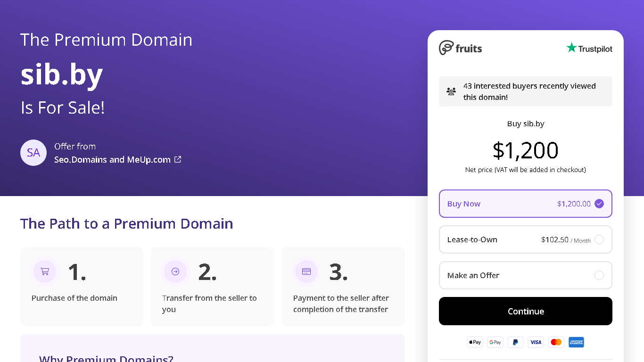
Task: Click the interested buyers notice banner
Action: point(526,91)
